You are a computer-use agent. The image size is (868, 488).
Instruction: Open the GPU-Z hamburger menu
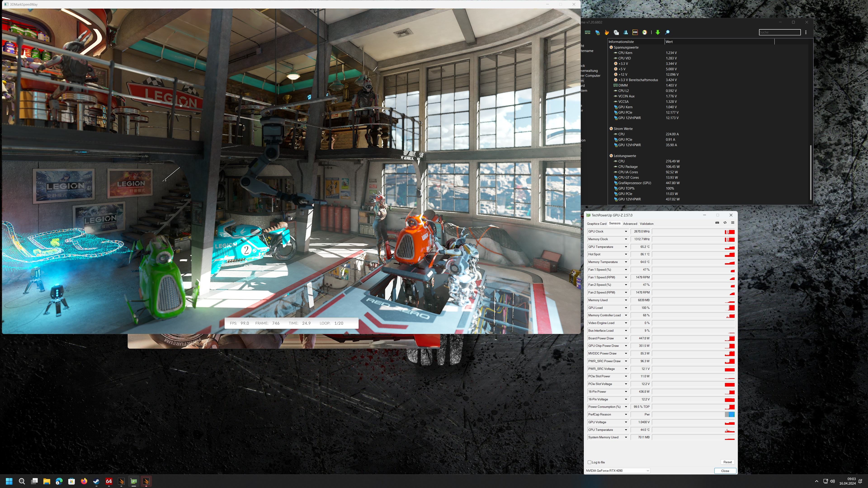tap(733, 223)
